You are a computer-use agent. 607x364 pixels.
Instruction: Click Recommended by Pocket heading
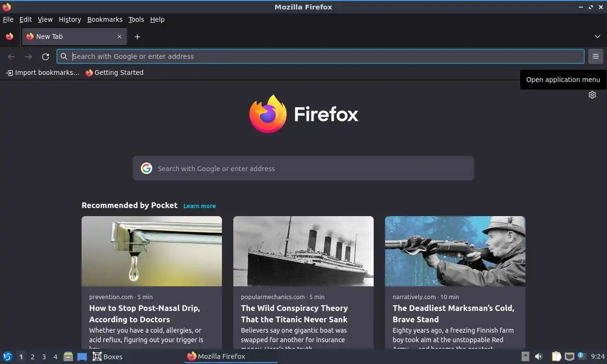[x=129, y=205]
